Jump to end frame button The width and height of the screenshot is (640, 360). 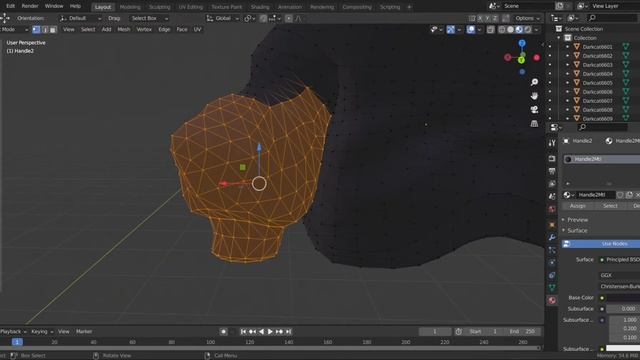[288, 331]
